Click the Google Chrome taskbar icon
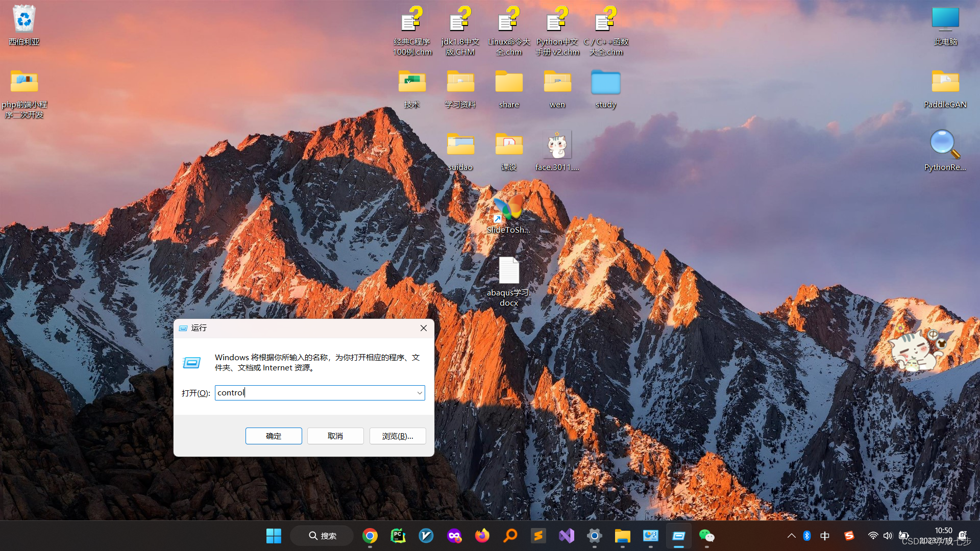This screenshot has width=980, height=551. (x=370, y=536)
